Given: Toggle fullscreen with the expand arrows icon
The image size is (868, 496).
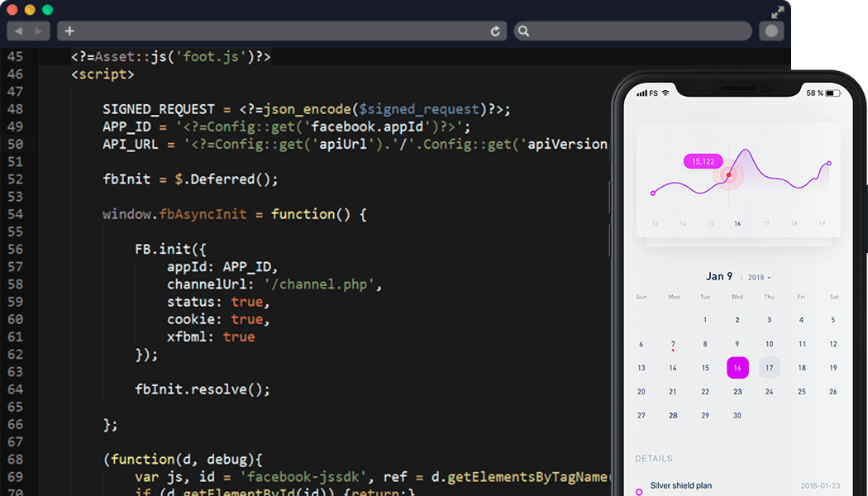Looking at the screenshot, I should 778,12.
